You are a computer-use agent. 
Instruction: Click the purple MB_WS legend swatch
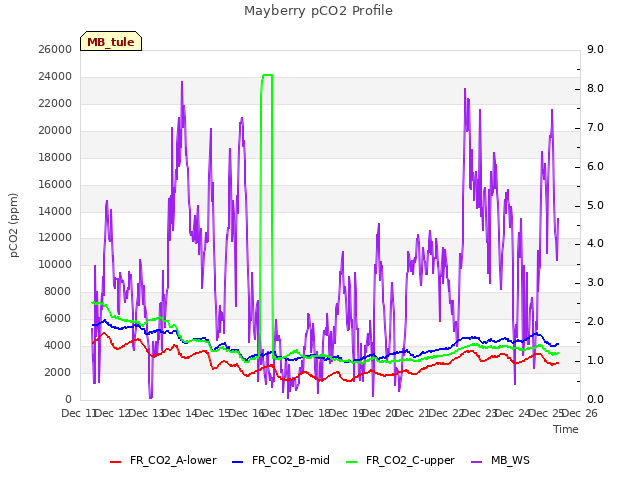477,462
